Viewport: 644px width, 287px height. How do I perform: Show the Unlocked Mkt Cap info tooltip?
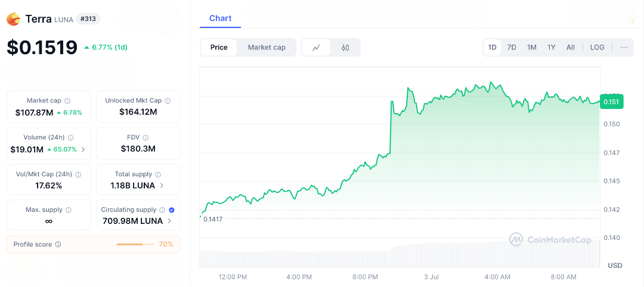168,101
